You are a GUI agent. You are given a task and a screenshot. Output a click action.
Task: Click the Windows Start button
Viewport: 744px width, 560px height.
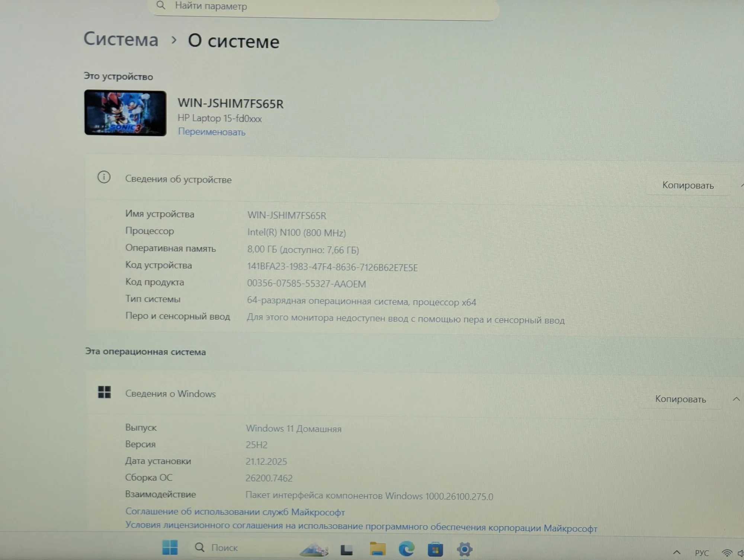click(x=170, y=547)
